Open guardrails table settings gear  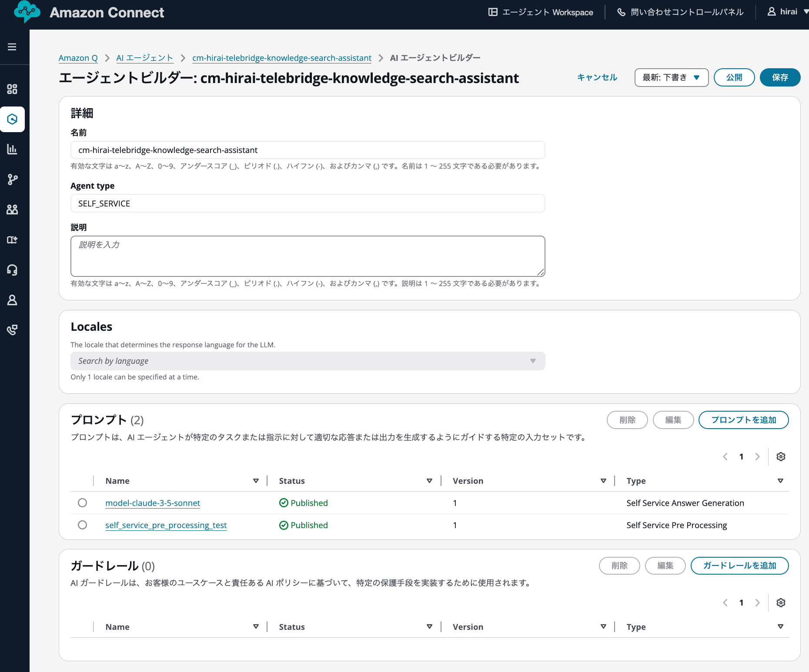[781, 602]
